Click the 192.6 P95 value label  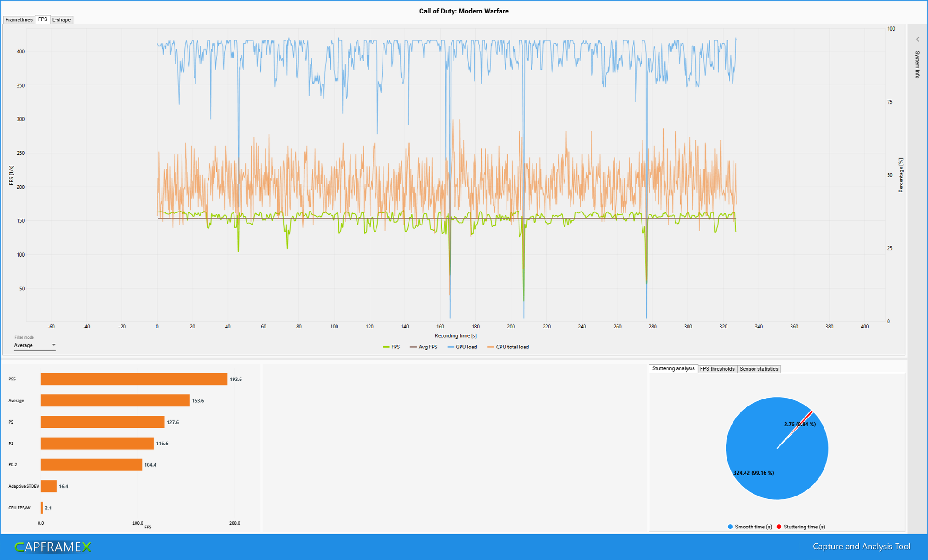click(236, 380)
